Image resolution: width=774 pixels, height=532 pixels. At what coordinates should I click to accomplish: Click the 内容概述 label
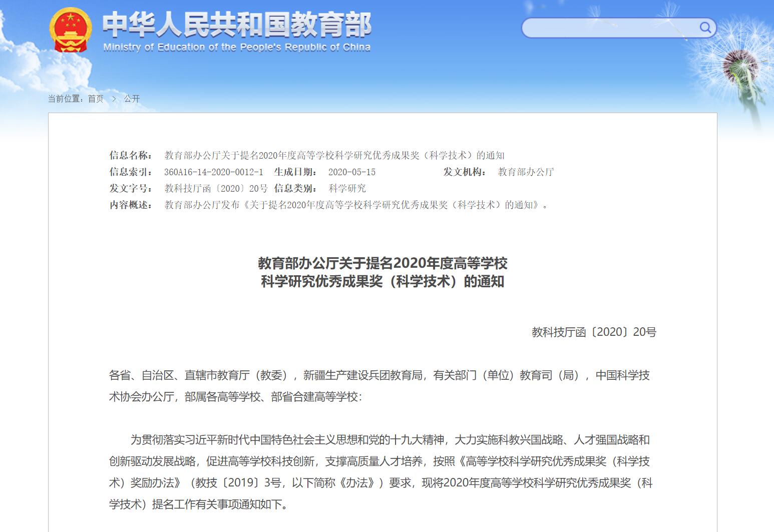(131, 205)
